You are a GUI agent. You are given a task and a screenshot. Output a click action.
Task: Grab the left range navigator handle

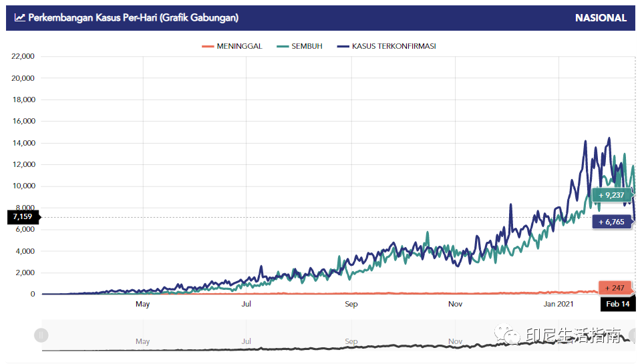click(41, 335)
